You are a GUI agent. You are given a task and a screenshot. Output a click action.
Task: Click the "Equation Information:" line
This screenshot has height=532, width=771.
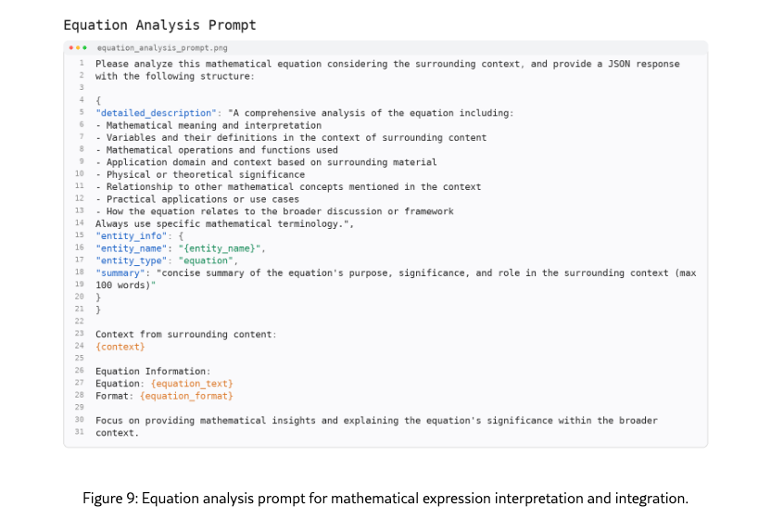[x=153, y=371]
